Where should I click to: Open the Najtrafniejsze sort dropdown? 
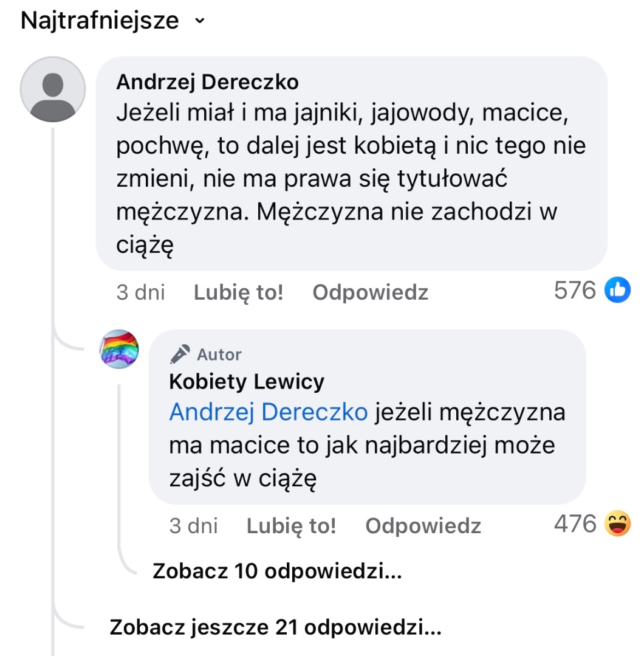coord(113,21)
